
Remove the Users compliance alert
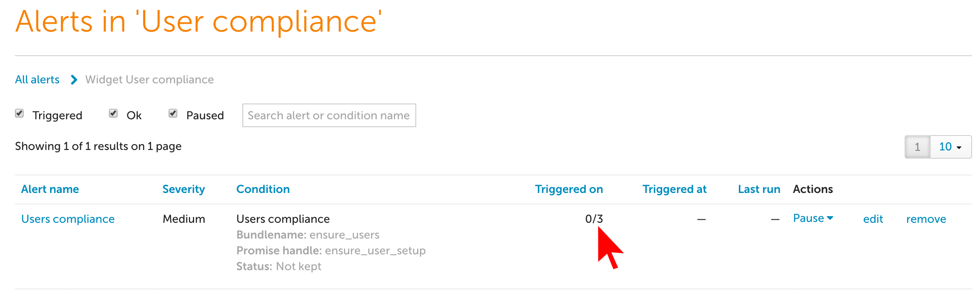click(x=926, y=218)
